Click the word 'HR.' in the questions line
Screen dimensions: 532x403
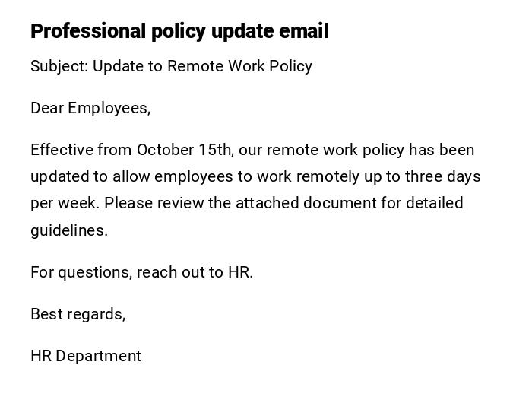[240, 272]
